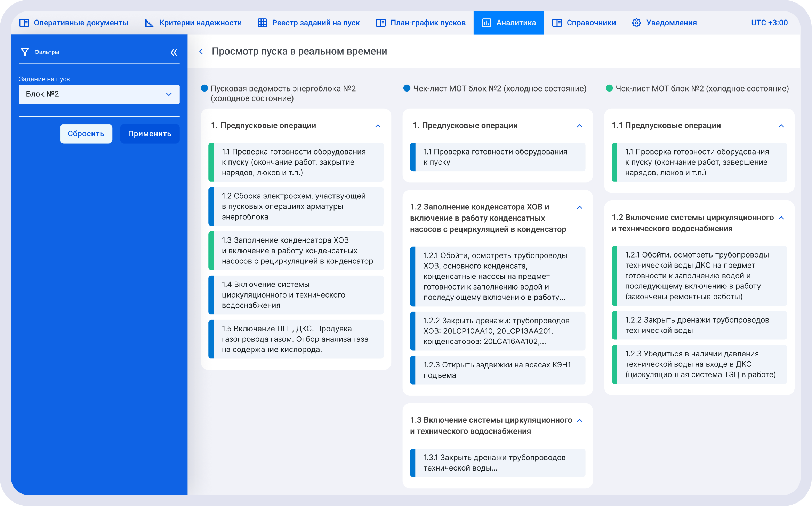Click the Критерии надежности ruler icon
The width and height of the screenshot is (812, 506).
(149, 23)
